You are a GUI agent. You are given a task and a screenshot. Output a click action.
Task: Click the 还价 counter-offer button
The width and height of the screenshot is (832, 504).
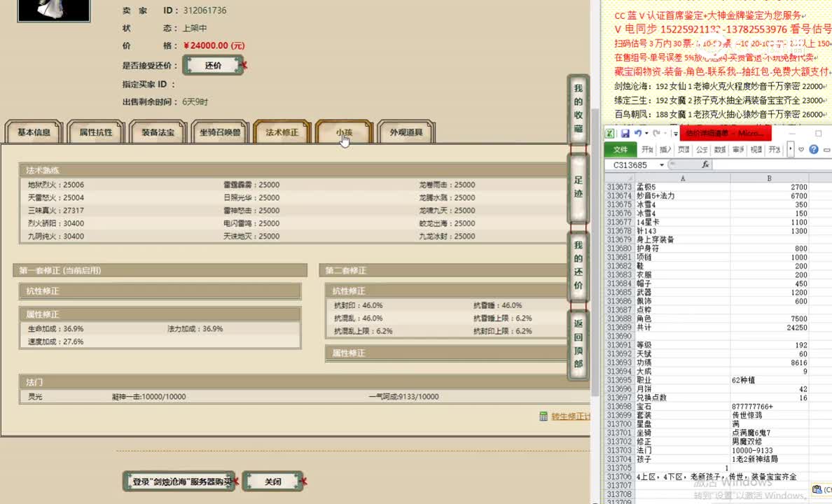pos(214,64)
